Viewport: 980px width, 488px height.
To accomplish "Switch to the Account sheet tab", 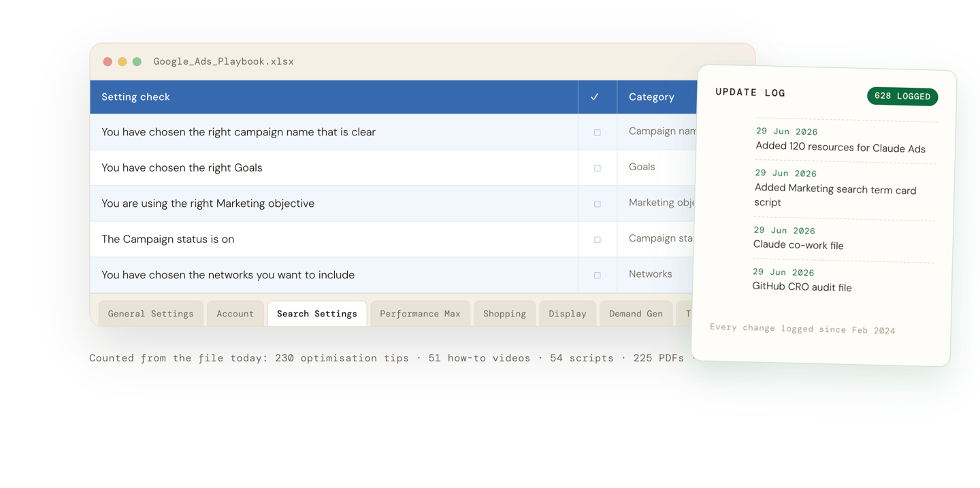I will pos(235,314).
